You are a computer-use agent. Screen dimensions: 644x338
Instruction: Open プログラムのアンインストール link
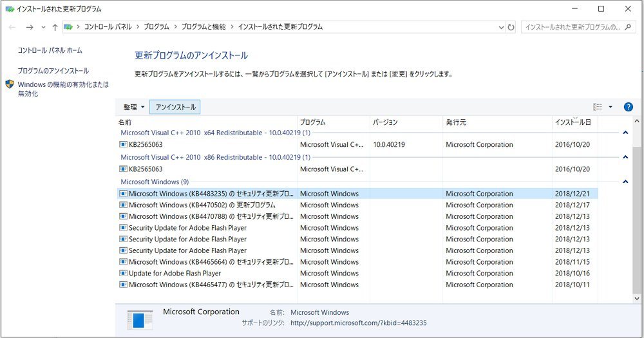click(53, 71)
